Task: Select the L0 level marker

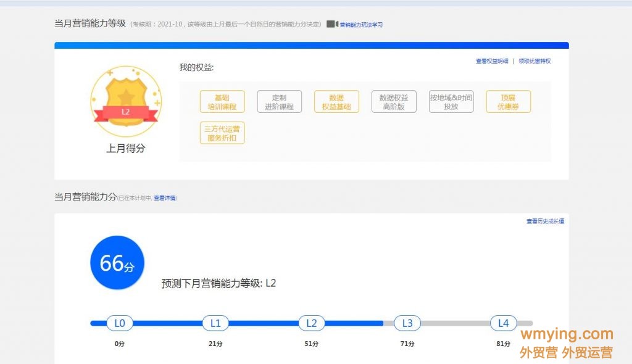Action: (x=119, y=323)
